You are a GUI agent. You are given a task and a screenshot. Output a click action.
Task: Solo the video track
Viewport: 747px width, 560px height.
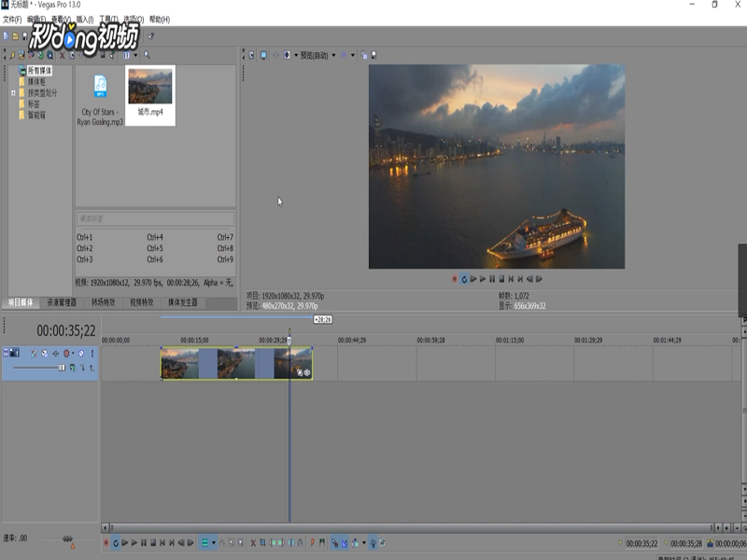click(92, 354)
